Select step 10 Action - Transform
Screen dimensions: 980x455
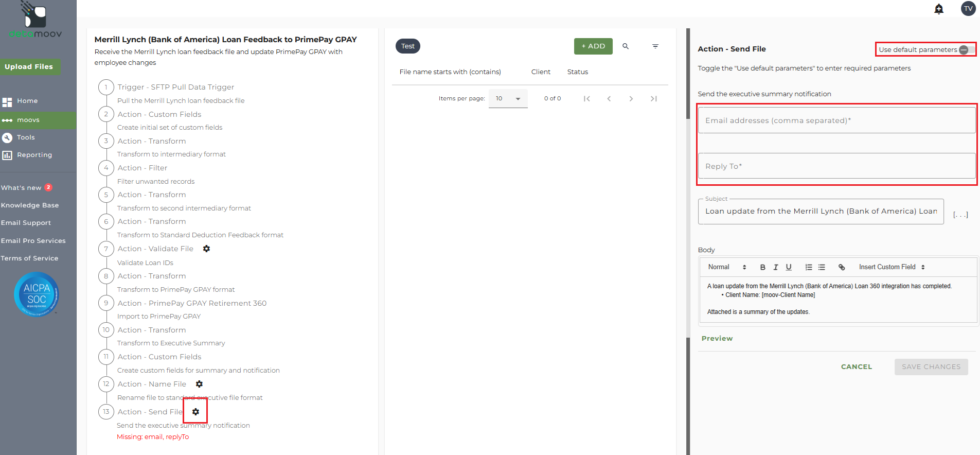coord(152,330)
